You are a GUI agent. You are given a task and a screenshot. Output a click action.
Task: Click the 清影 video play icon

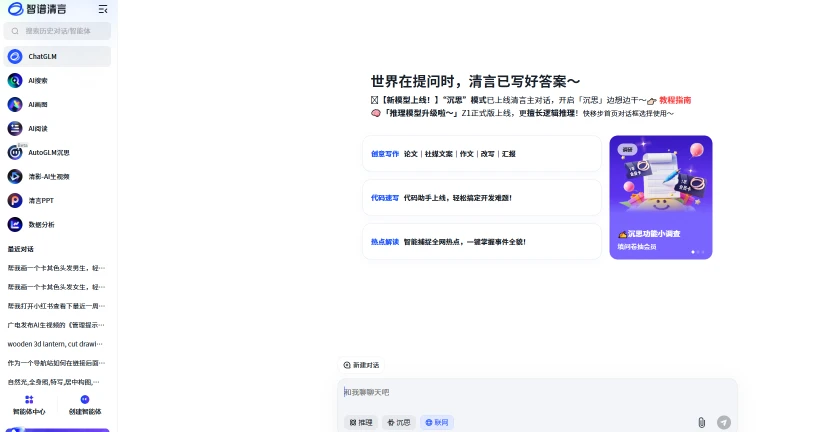(15, 177)
